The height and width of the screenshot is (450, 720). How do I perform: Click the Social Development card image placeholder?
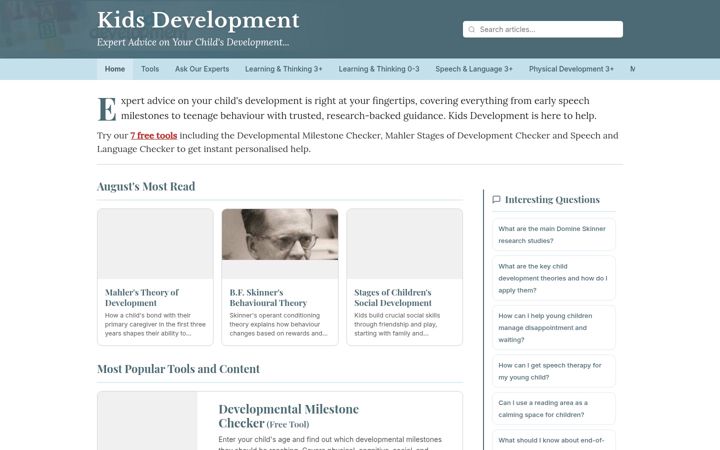click(x=405, y=244)
